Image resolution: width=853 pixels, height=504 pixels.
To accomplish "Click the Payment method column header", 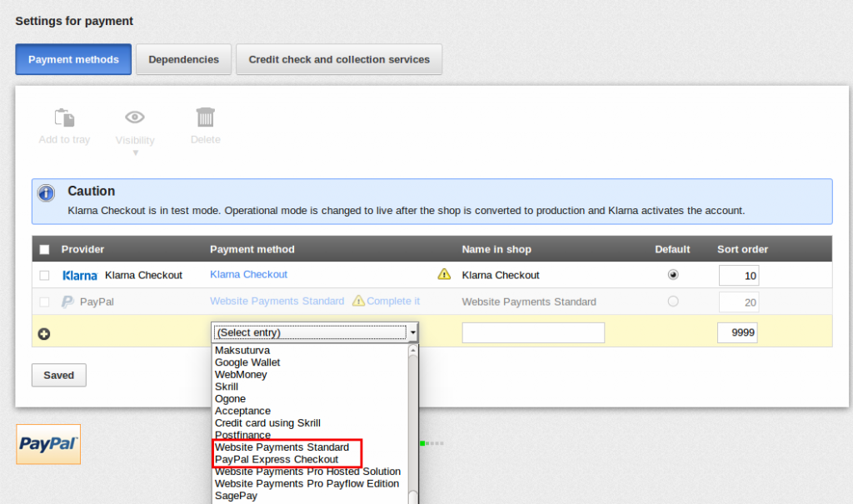I will [x=252, y=249].
